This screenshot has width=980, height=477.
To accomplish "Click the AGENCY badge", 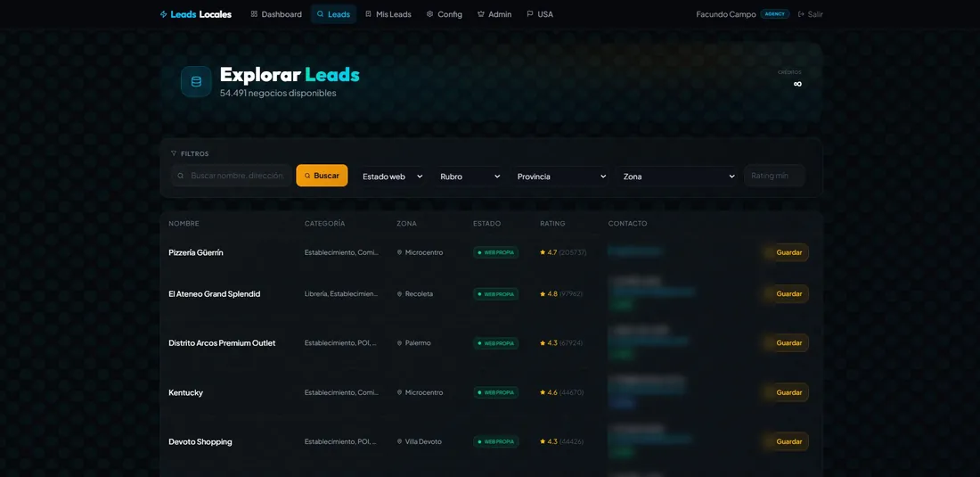I will 775,13.
